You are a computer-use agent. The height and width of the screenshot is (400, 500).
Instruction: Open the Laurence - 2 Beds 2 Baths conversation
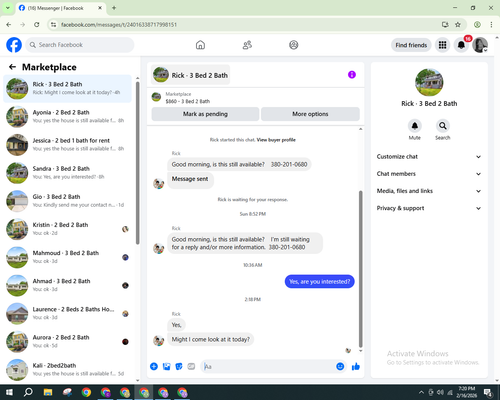[x=67, y=314]
